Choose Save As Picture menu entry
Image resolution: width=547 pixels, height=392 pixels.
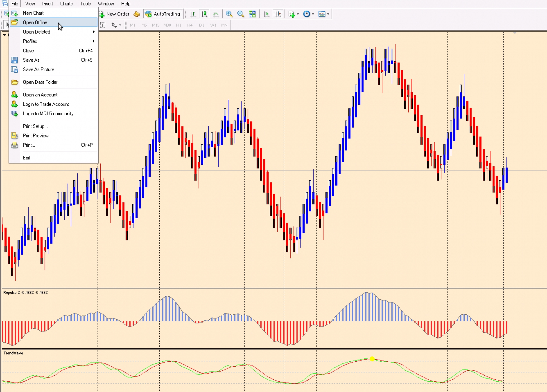40,69
